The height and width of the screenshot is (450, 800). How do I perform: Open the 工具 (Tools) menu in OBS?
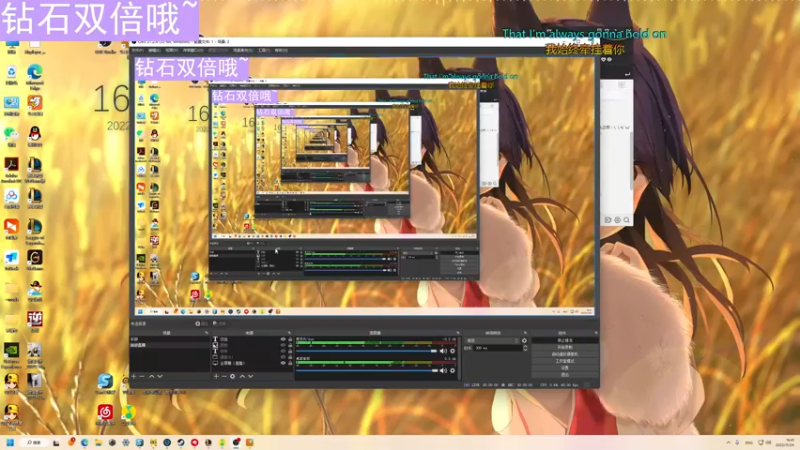pos(263,50)
